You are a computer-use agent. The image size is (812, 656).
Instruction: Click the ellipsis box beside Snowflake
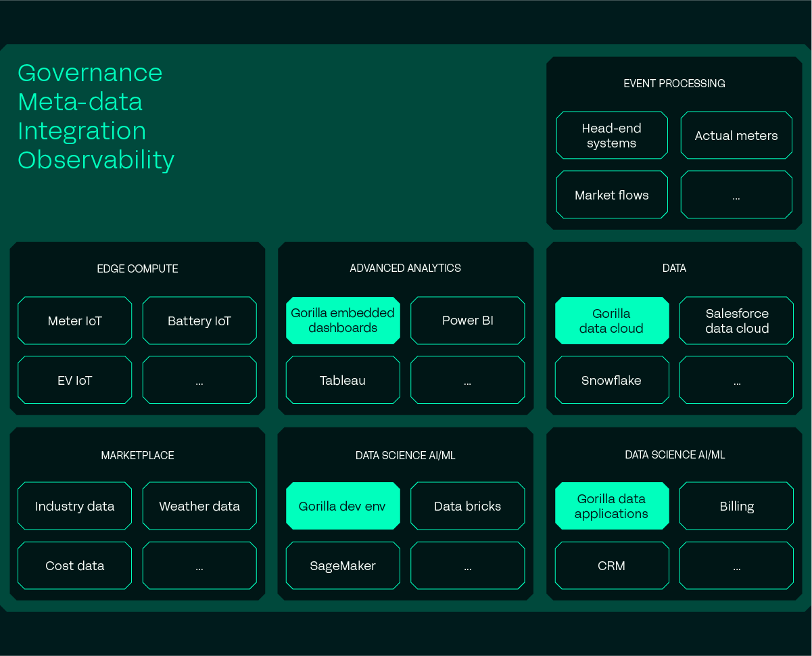(737, 380)
